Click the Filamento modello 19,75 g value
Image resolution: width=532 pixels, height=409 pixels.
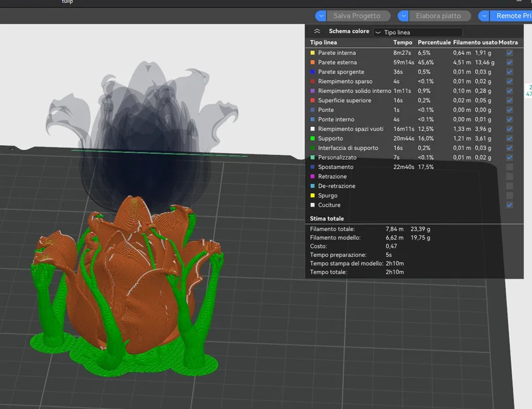coord(420,238)
